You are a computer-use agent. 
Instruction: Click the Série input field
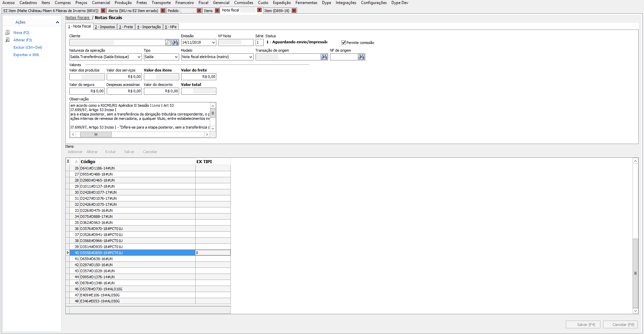tap(259, 43)
